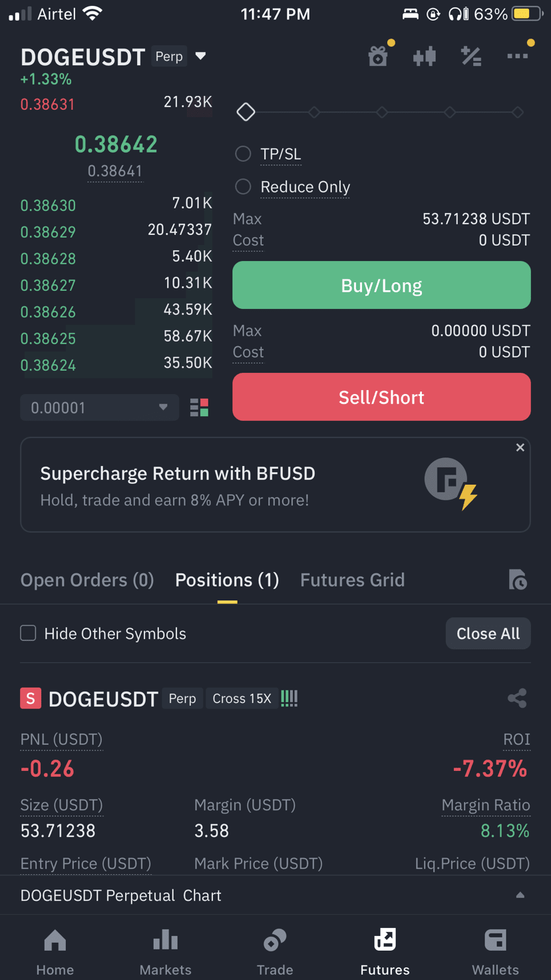551x980 pixels.
Task: Open the plus/minus percent calculator icon
Action: 471,57
